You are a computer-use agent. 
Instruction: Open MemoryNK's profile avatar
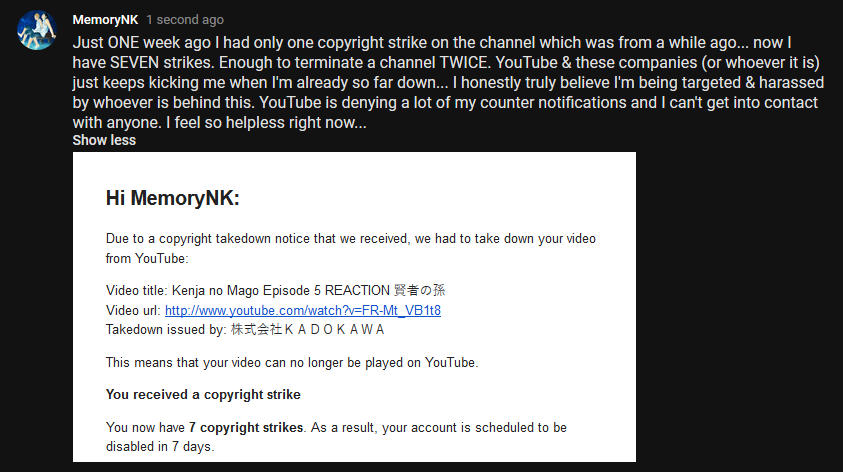coord(37,30)
